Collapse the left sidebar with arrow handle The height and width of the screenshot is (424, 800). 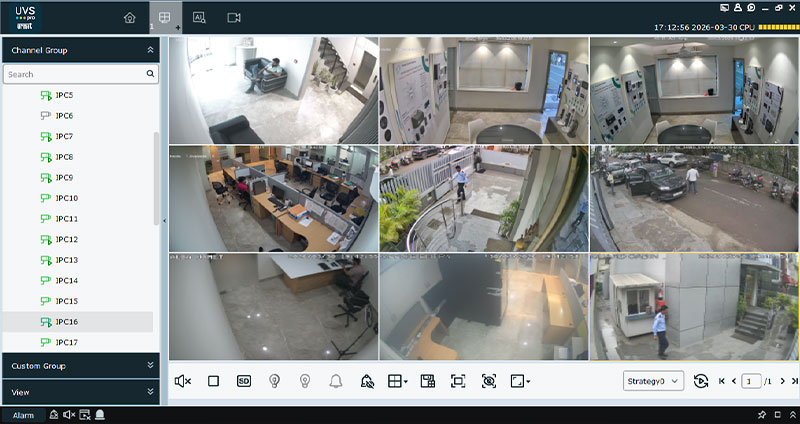click(x=164, y=219)
